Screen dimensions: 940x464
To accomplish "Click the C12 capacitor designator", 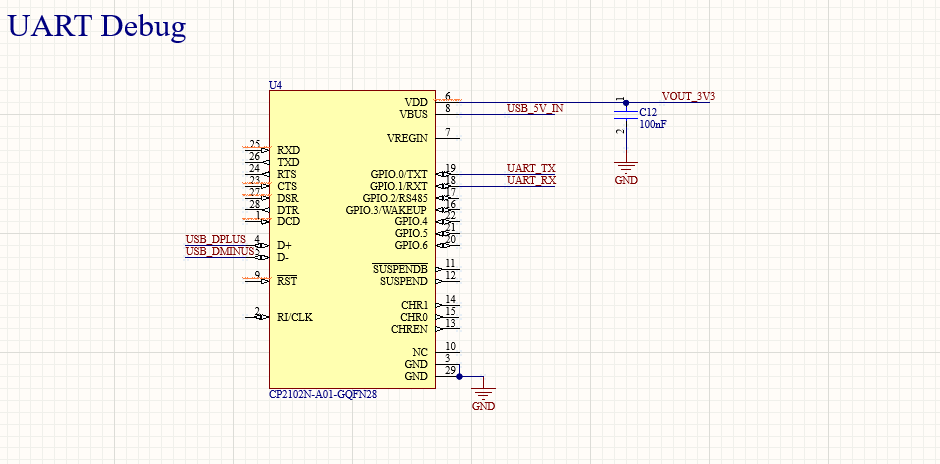I will [648, 112].
